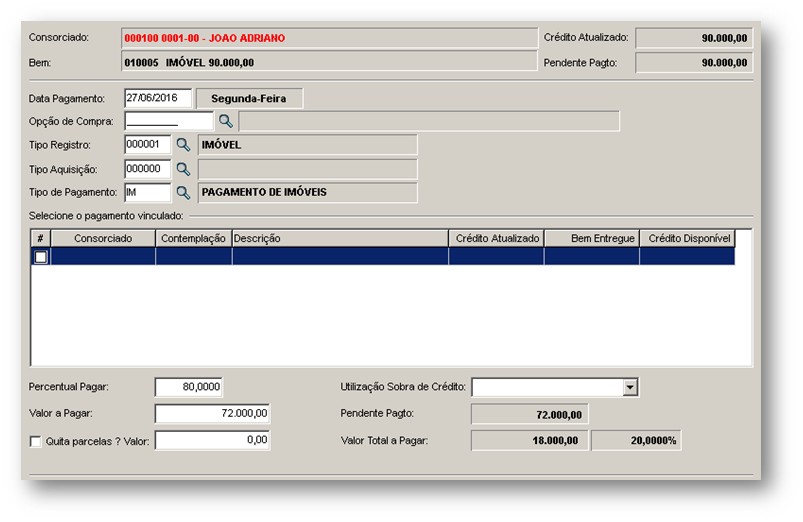Sort by Crédito Atualizado column header

click(496, 238)
